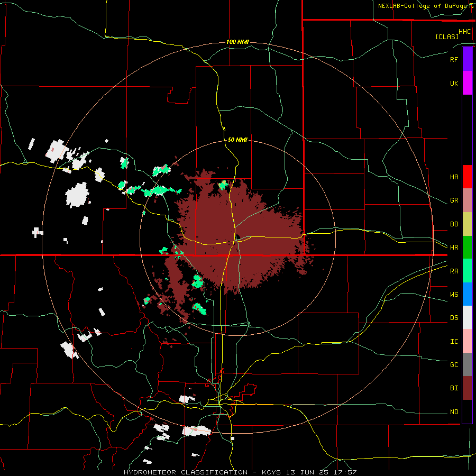
Task: Click the UK legend label
Action: [x=454, y=83]
